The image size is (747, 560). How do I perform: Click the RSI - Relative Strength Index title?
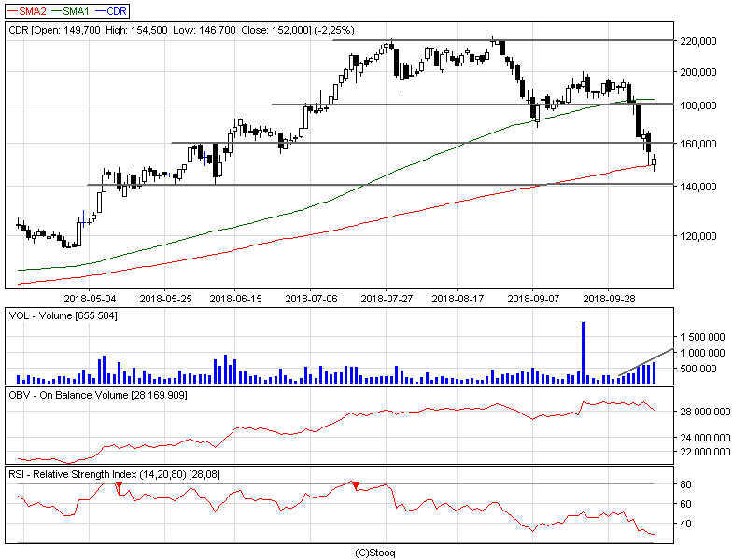pos(114,475)
